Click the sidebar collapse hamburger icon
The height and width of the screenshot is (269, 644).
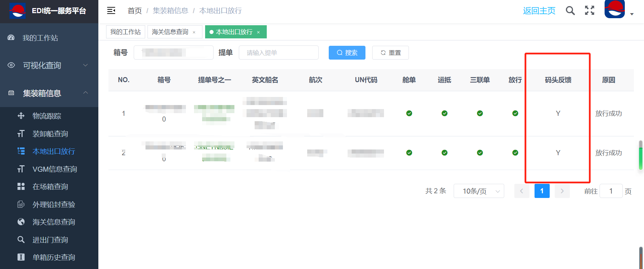(x=111, y=11)
